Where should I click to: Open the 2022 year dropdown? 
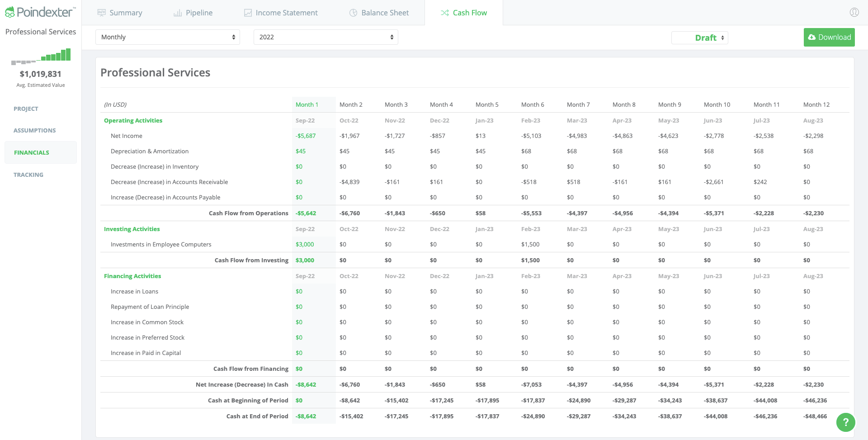click(326, 37)
